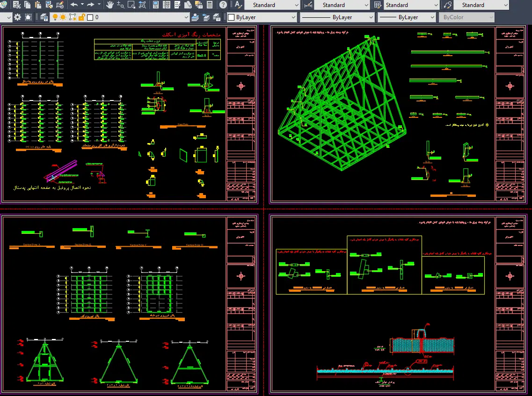This screenshot has height=396, width=532.
Task: Toggle layer 0 freeze sun icon
Action: click(63, 17)
